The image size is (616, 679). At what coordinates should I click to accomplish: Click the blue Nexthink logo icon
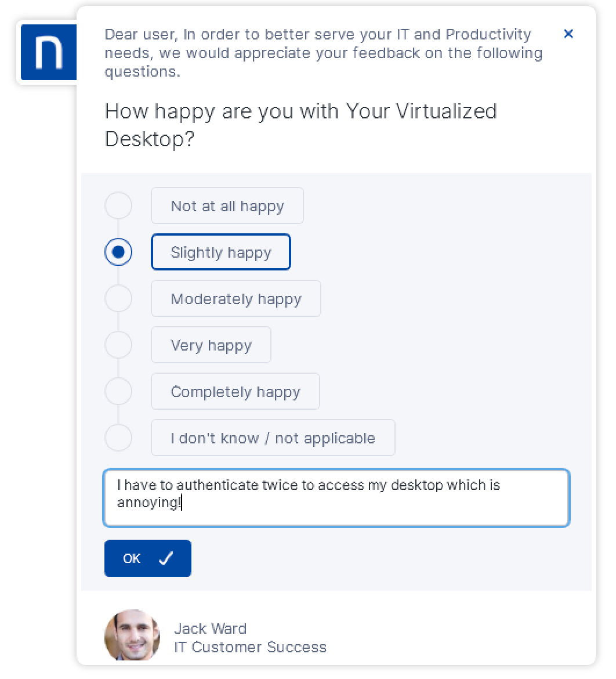(48, 52)
